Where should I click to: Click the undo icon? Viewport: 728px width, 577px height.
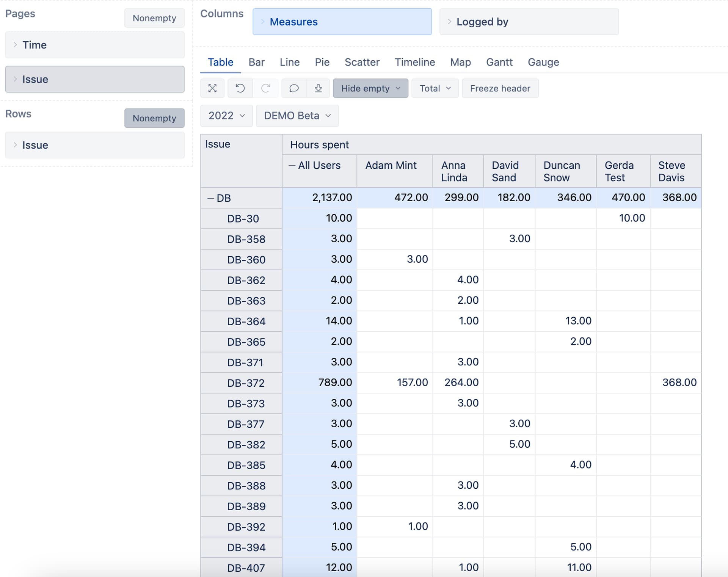(x=240, y=88)
